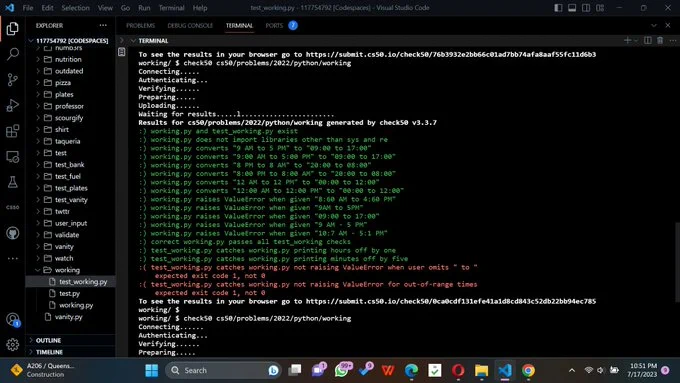Open the Search view in activity bar

coord(13,54)
